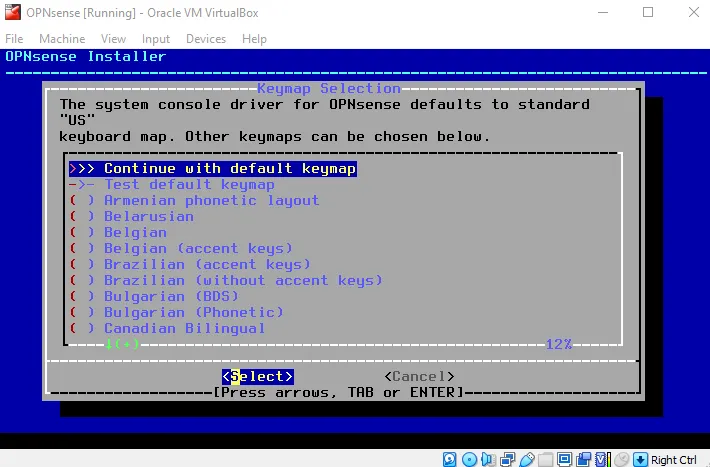Screen dimensions: 710x467
Task: Minimize the VirtualBox window
Action: 603,12
